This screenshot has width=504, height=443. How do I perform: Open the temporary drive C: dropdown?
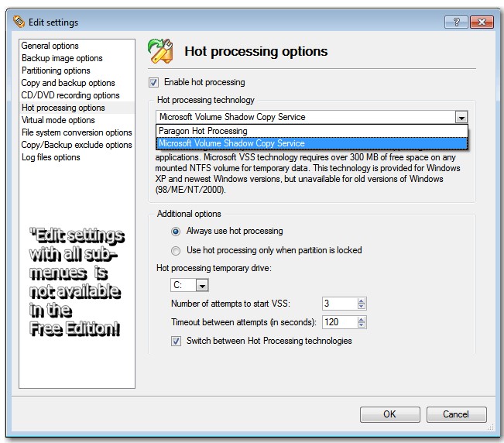click(202, 285)
